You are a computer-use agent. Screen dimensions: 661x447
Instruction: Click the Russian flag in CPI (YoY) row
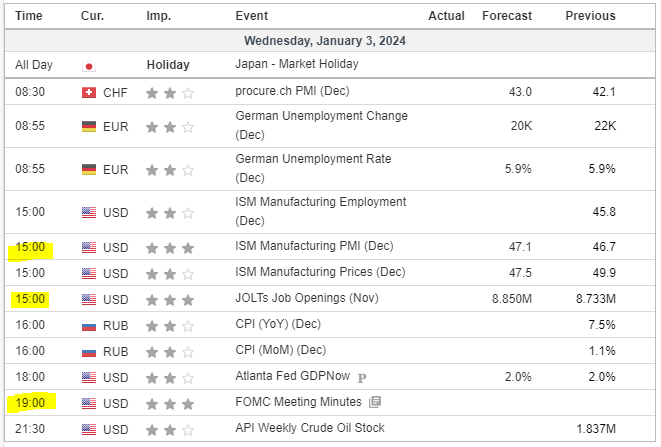[x=89, y=325]
